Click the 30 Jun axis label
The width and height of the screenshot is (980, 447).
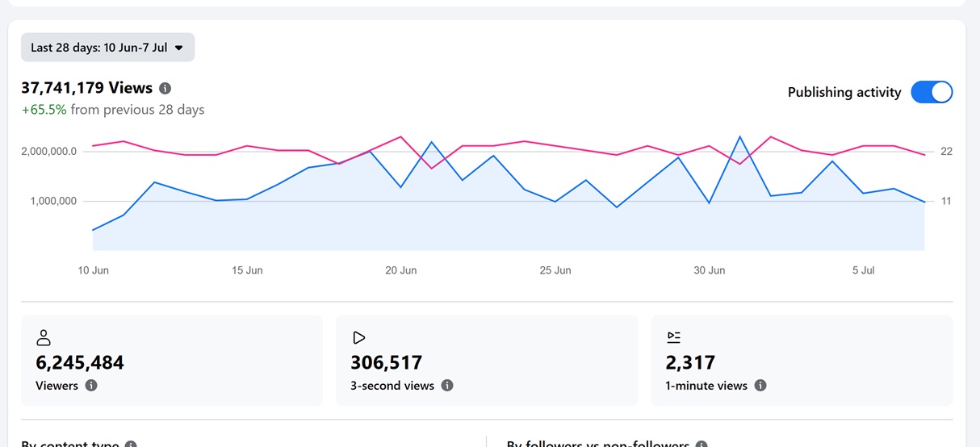point(710,270)
